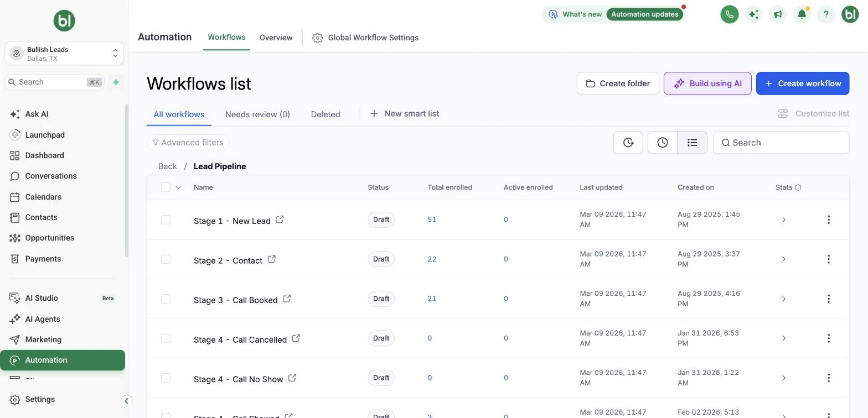
Task: Open the megaphone announcements icon
Action: tap(778, 14)
